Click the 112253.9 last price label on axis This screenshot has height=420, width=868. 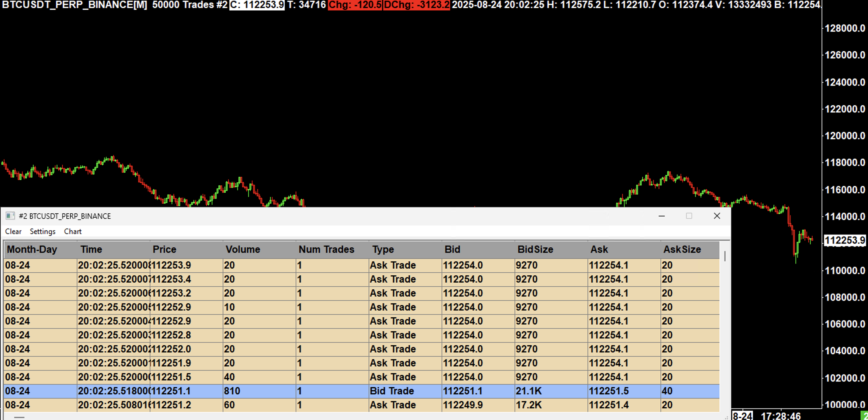[x=845, y=240]
